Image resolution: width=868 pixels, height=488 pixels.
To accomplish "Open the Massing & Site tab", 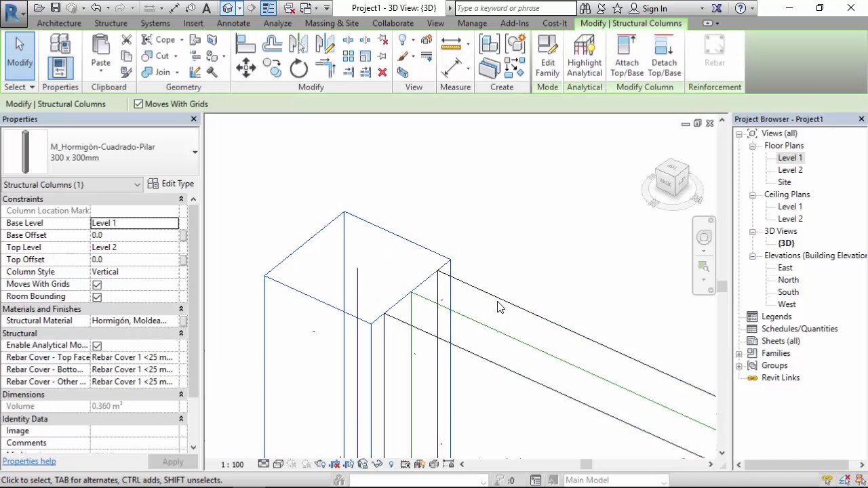I will 332,23.
